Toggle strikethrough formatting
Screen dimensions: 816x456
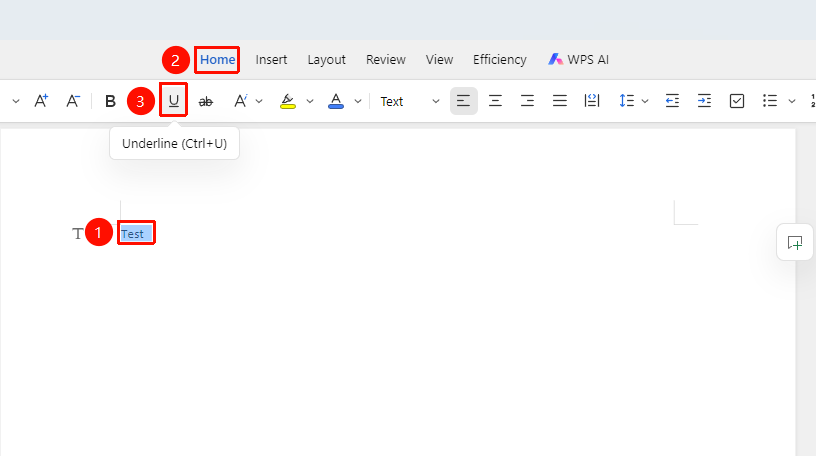pos(206,101)
